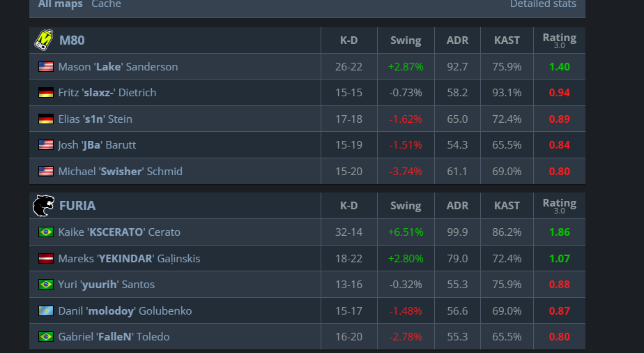Click the Swing column header in M80 table
The height and width of the screenshot is (353, 644).
point(406,40)
